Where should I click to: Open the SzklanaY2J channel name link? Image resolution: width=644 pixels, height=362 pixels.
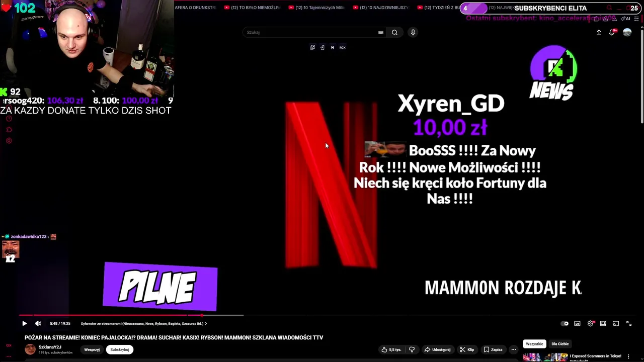(x=50, y=347)
